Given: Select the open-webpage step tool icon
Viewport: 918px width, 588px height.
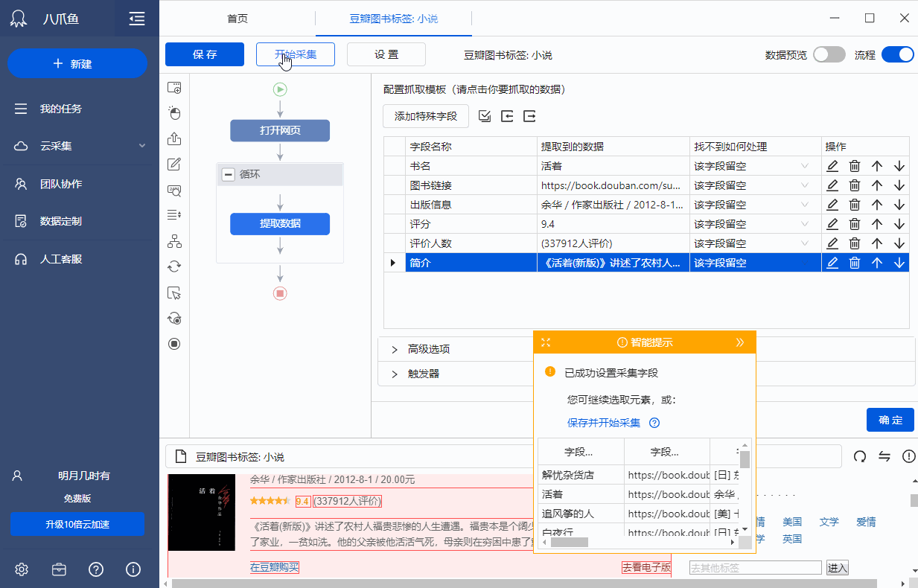Looking at the screenshot, I should click(174, 88).
